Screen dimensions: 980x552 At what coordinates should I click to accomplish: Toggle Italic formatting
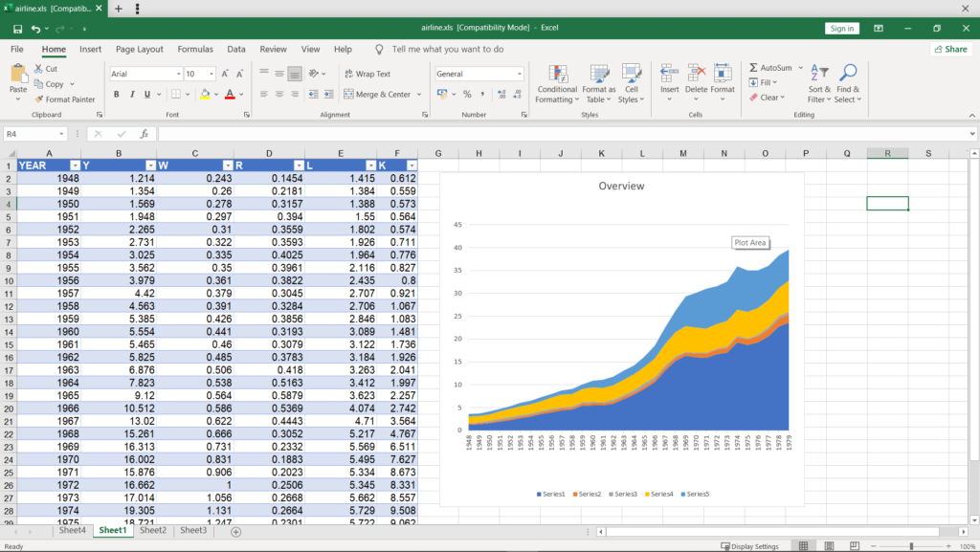[x=132, y=95]
